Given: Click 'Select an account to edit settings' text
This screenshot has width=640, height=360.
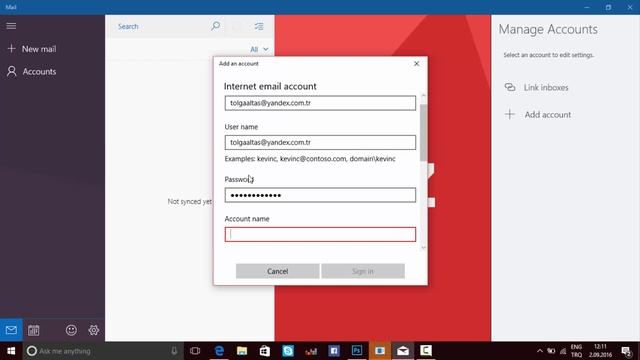Looking at the screenshot, I should tap(548, 55).
